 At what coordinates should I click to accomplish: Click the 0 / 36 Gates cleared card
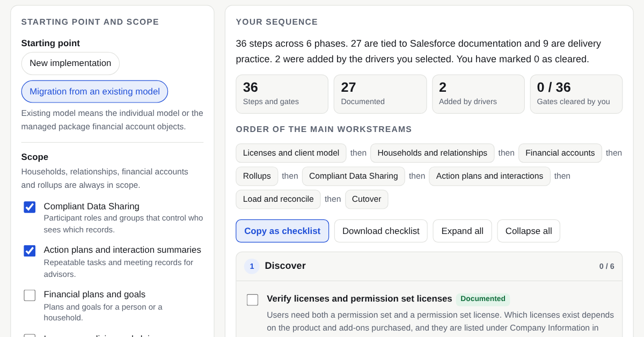point(576,94)
